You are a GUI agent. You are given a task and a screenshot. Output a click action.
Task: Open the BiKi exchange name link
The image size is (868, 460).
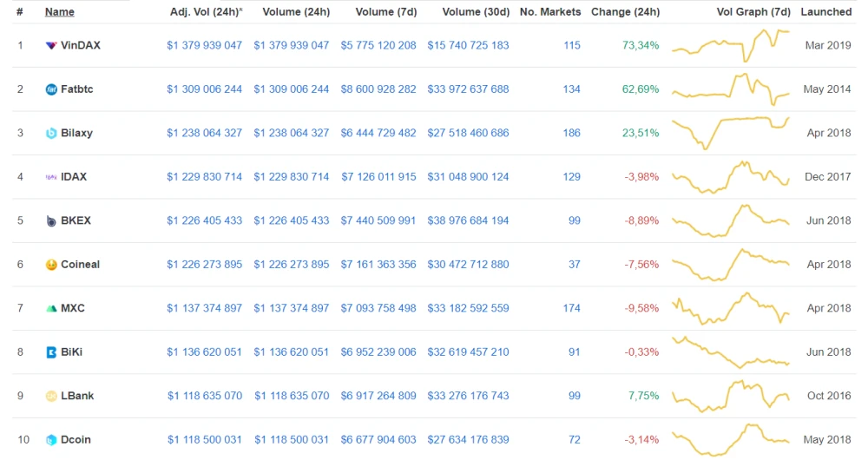71,352
